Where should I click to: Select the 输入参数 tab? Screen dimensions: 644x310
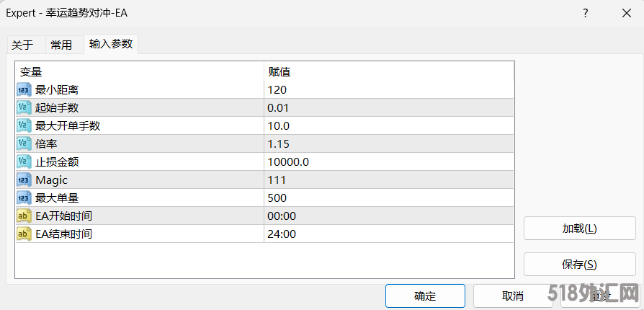[x=111, y=44]
